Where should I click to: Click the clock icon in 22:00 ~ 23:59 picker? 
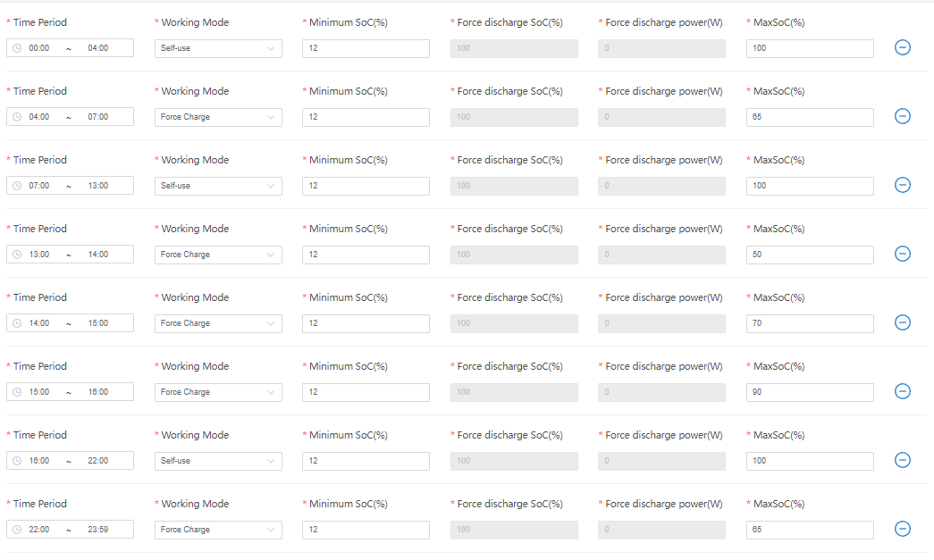tap(17, 530)
